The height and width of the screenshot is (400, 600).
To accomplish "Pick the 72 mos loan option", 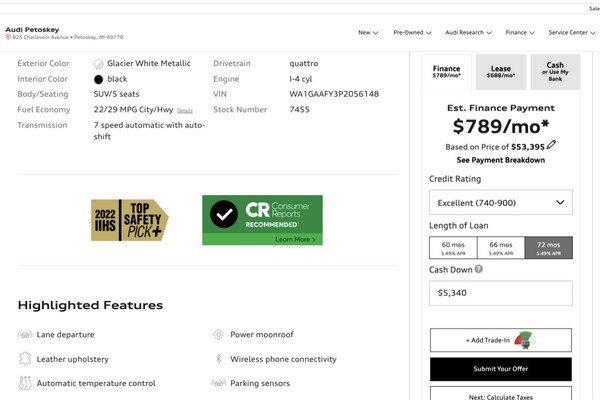I will point(548,248).
